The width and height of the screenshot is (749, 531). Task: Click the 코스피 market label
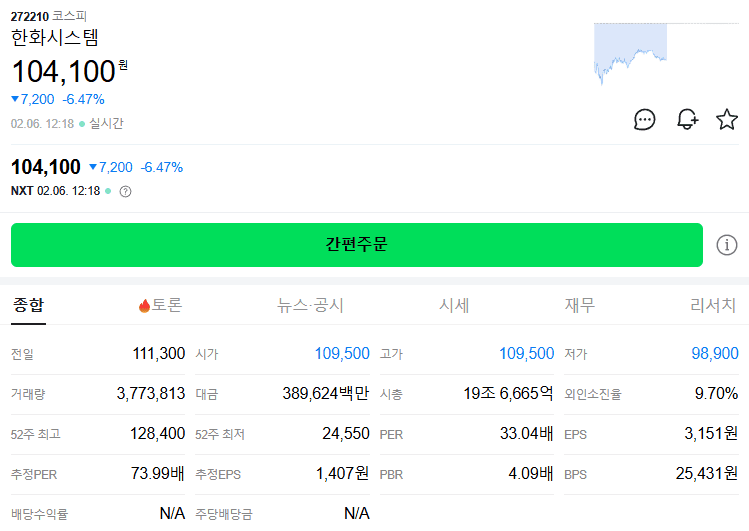[x=69, y=16]
